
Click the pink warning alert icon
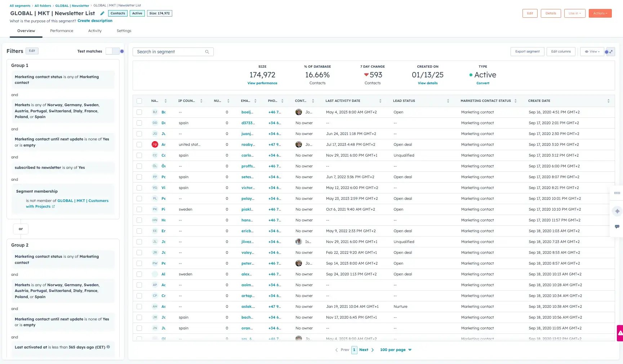(620, 333)
